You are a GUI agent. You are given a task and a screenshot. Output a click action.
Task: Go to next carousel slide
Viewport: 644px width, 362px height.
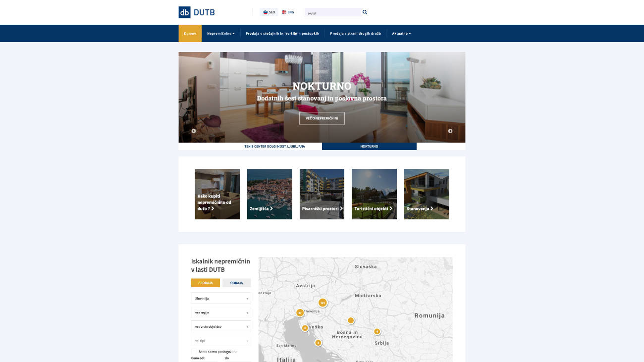coord(450,131)
